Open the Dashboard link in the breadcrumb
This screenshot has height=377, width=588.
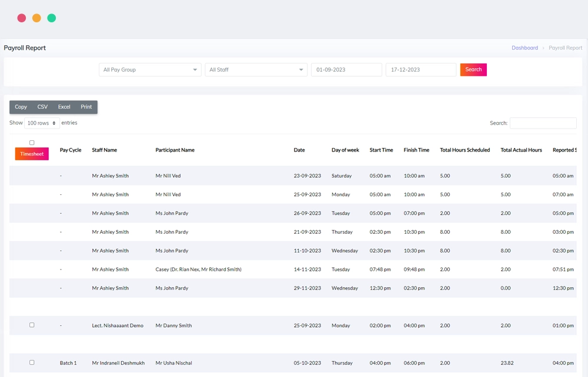524,48
